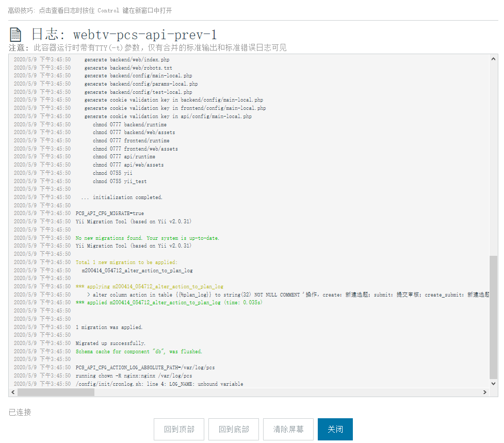
Task: Click the 回到顶部 button
Action: click(178, 429)
